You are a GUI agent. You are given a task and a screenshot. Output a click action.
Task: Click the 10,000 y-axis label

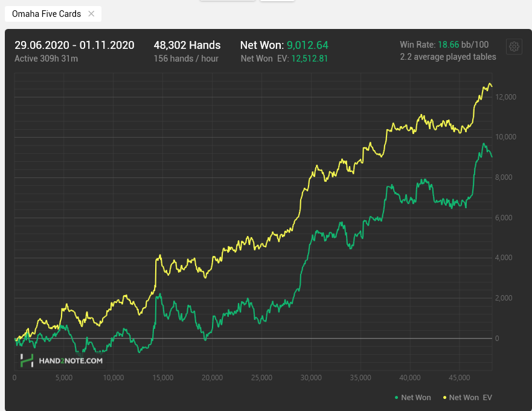(x=505, y=137)
